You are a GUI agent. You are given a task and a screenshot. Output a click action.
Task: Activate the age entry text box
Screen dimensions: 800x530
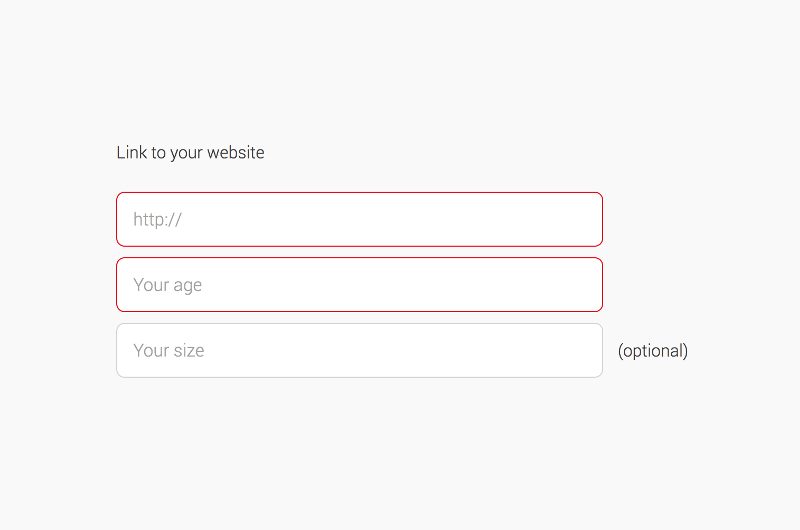click(359, 285)
